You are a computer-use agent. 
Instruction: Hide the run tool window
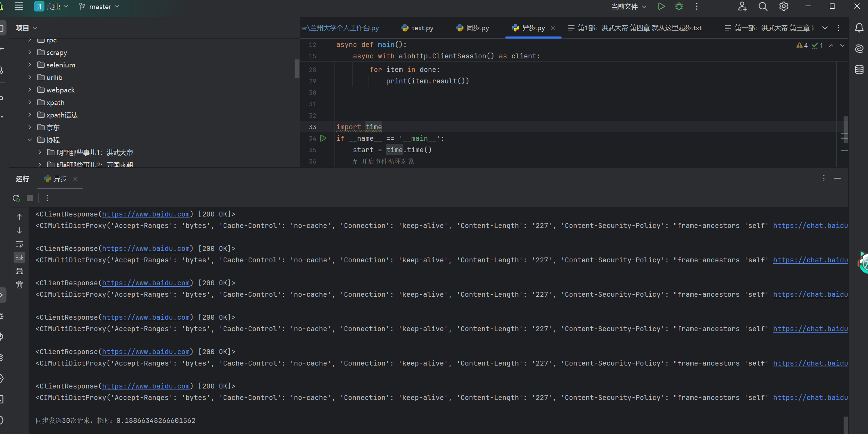coord(837,178)
